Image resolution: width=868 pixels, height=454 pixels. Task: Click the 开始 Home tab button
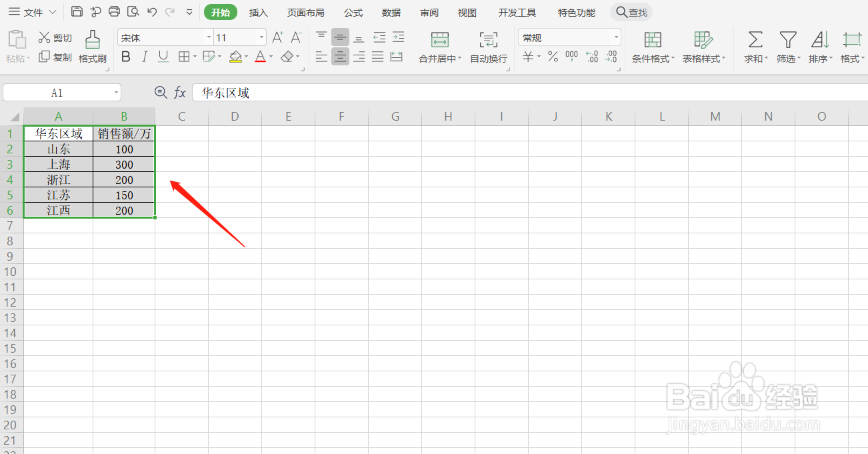pos(221,12)
